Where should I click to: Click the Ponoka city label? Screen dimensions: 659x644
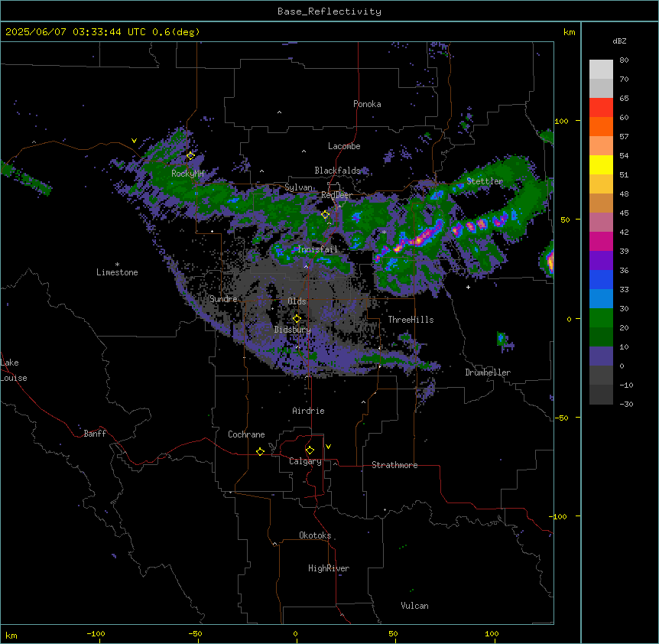click(x=367, y=104)
